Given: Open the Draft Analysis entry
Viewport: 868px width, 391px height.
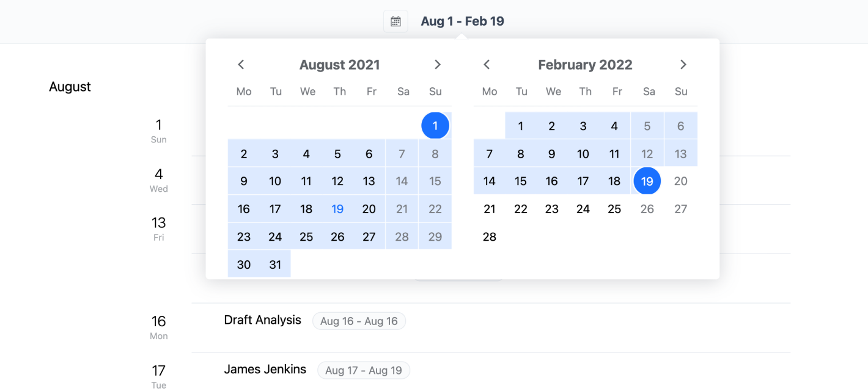Looking at the screenshot, I should pyautogui.click(x=263, y=320).
